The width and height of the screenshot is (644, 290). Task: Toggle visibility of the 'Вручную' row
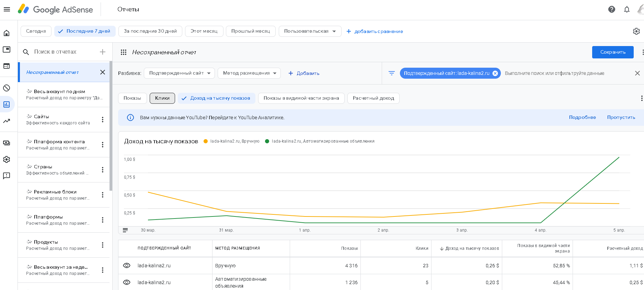pyautogui.click(x=127, y=266)
